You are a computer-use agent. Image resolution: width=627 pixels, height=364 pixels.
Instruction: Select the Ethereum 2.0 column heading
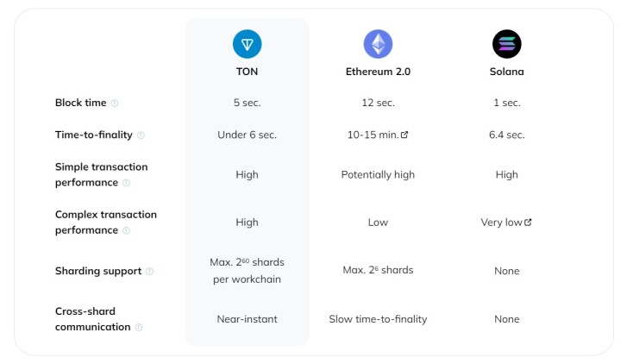coord(378,72)
